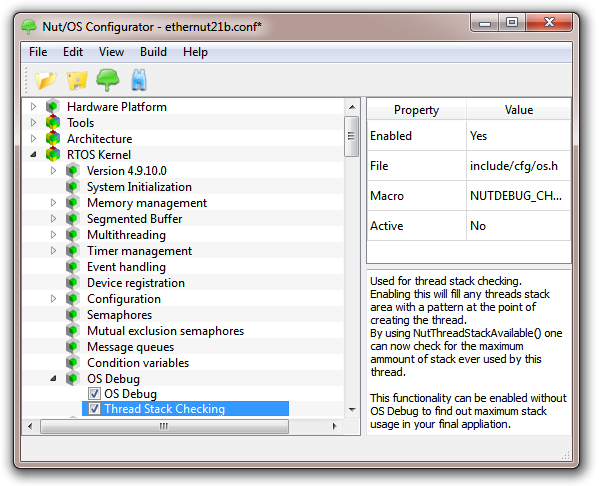Expand the Architecture node
Viewport: 599px width, 486px height.
34,139
